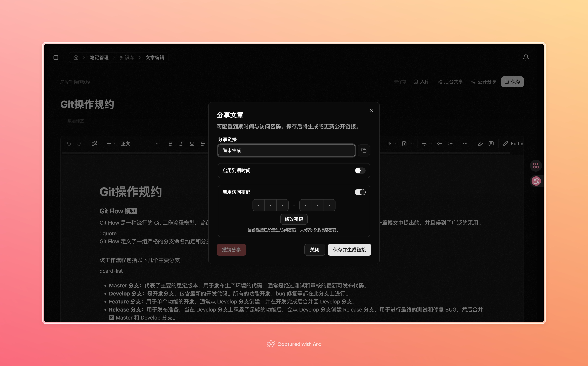This screenshot has height=366, width=588.
Task: Click the comment icon in toolbar
Action: (x=491, y=144)
